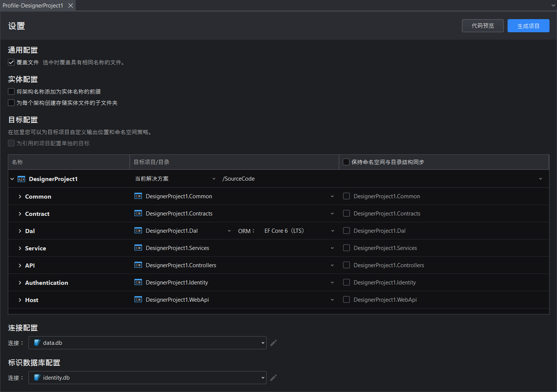Click the database icon beside identity.db
557x392 pixels.
pos(37,377)
